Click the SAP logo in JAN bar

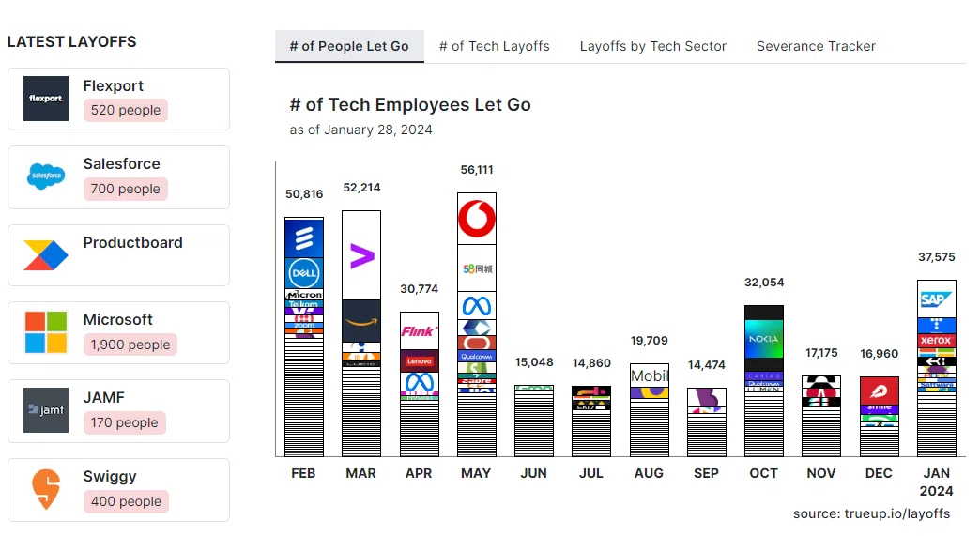tap(936, 299)
